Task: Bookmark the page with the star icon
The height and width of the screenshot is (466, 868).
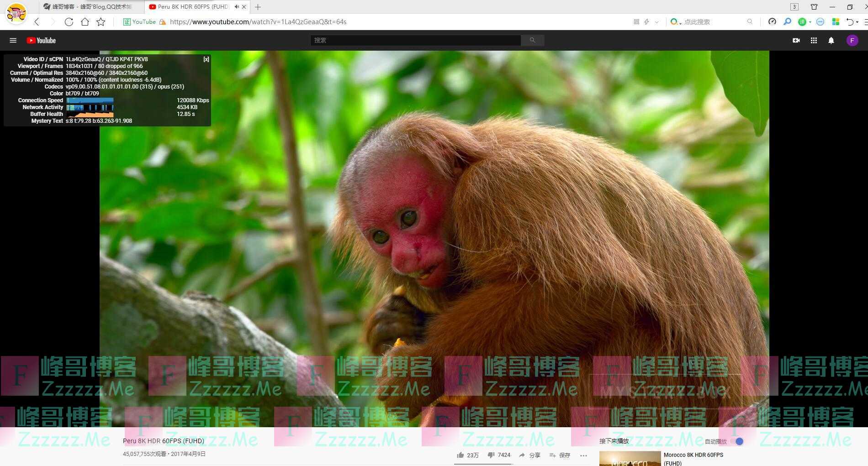Action: click(x=101, y=22)
